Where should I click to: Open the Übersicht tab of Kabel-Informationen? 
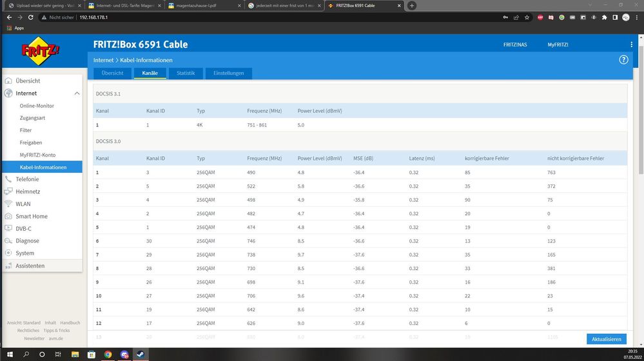coord(112,73)
